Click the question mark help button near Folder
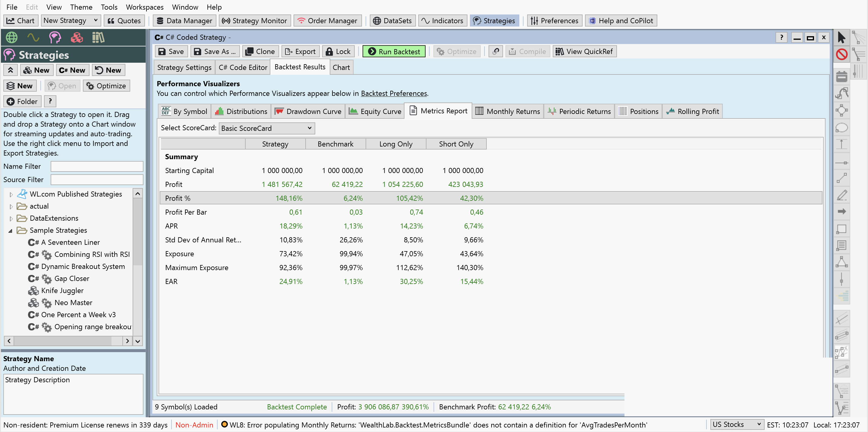This screenshot has width=868, height=432. [x=50, y=101]
